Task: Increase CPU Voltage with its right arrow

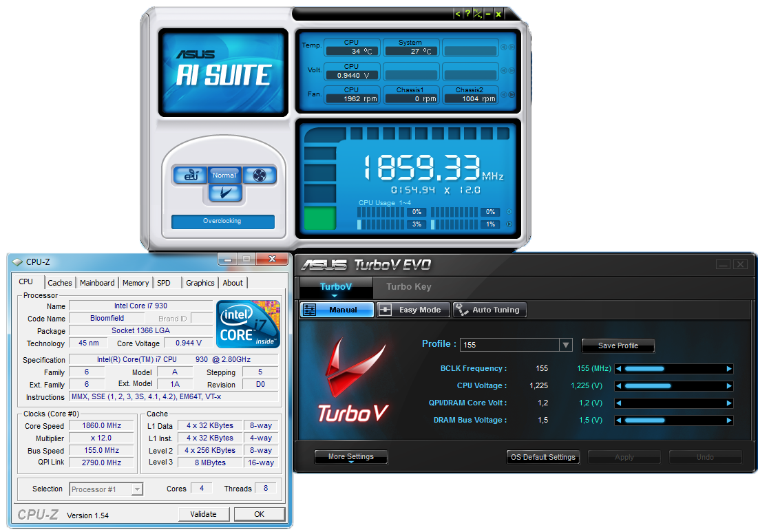Action: [729, 386]
